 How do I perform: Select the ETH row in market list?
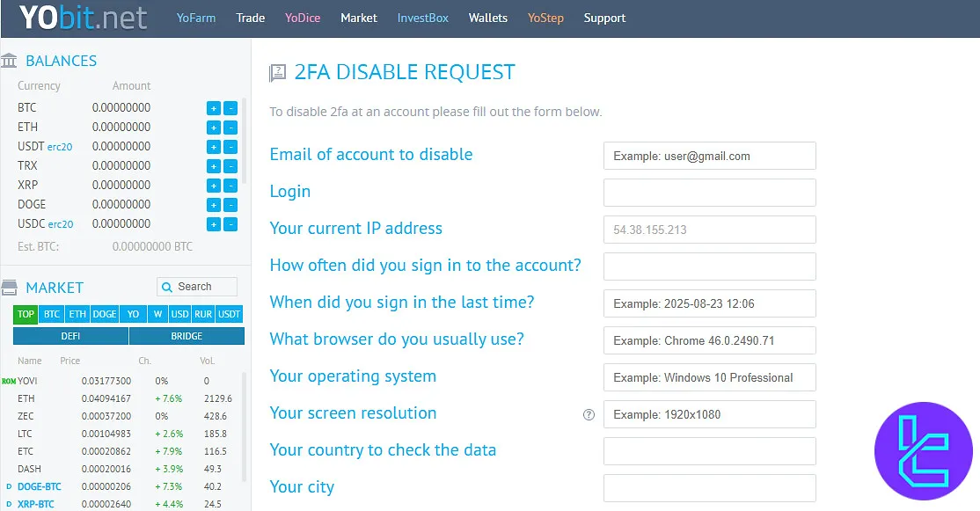122,398
